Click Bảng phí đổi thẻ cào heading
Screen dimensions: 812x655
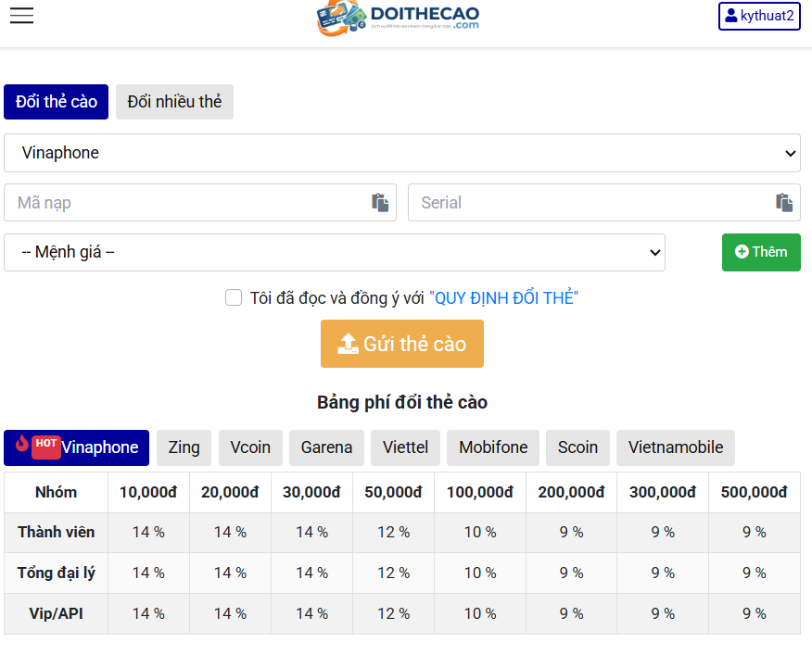pos(402,402)
